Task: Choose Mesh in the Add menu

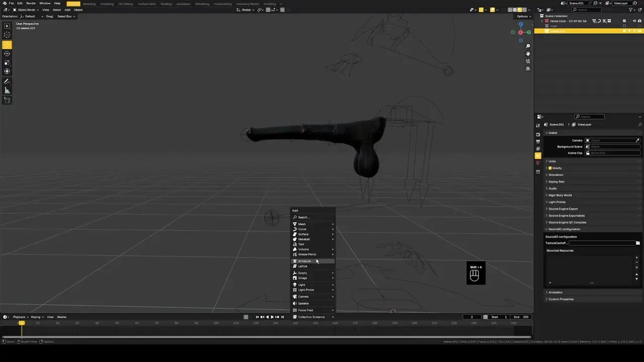Action: 313,224
